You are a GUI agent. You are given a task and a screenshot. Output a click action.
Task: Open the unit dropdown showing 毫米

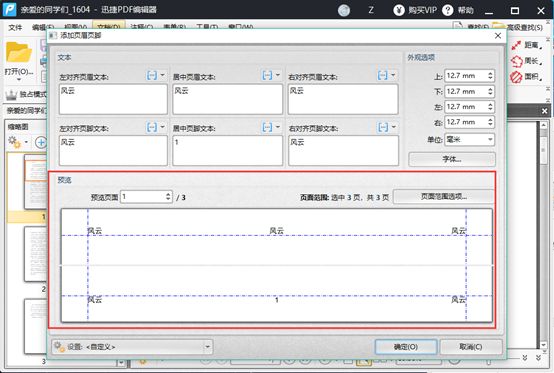(x=469, y=140)
